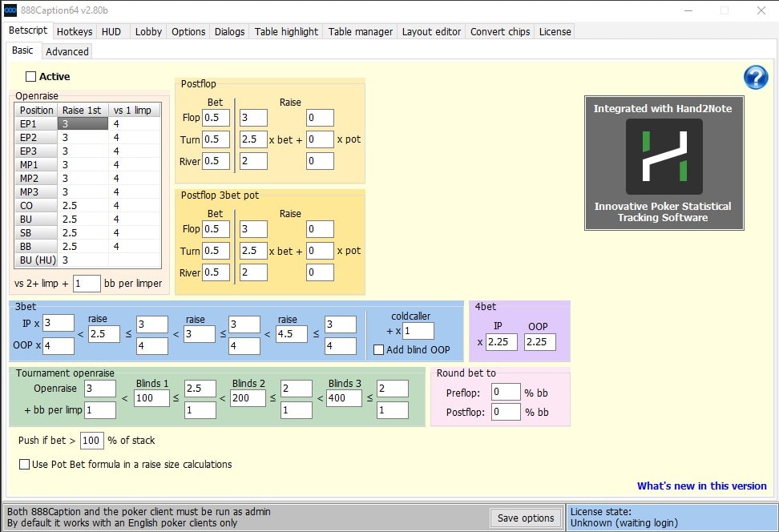Image resolution: width=779 pixels, height=532 pixels.
Task: Click the Push if bet percent field
Action: [92, 441]
